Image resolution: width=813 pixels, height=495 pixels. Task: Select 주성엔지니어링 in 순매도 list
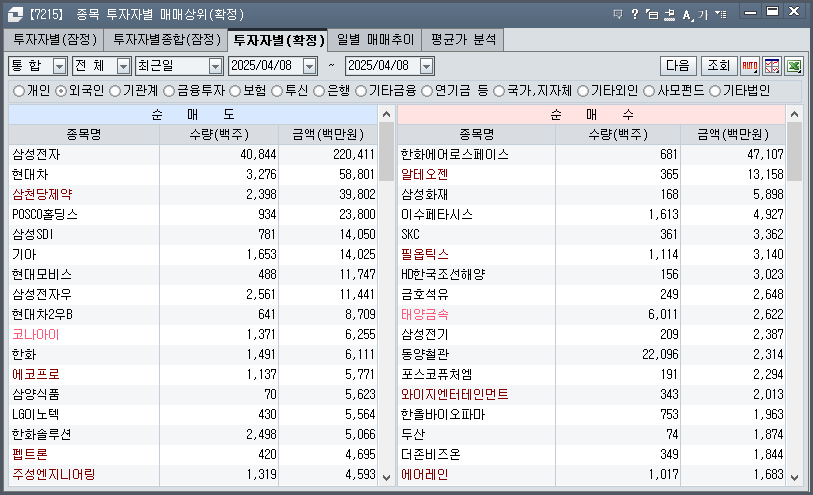tap(53, 475)
